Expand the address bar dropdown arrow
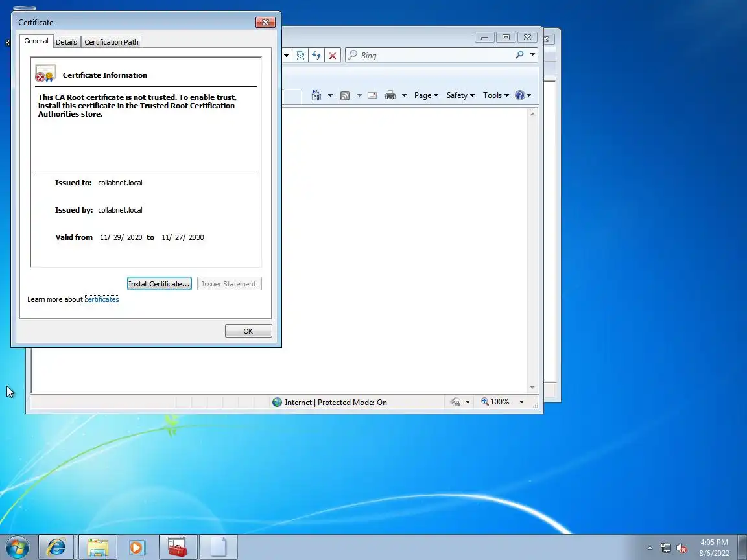The height and width of the screenshot is (560, 747). point(287,55)
